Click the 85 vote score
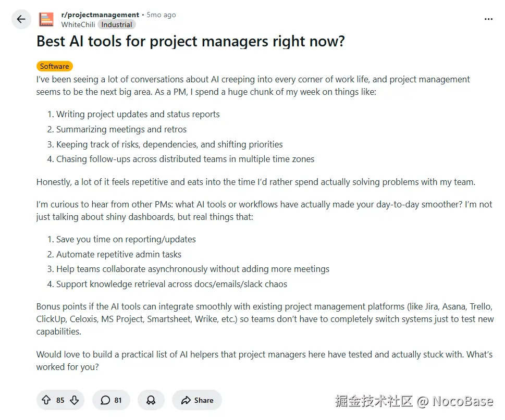 click(60, 400)
